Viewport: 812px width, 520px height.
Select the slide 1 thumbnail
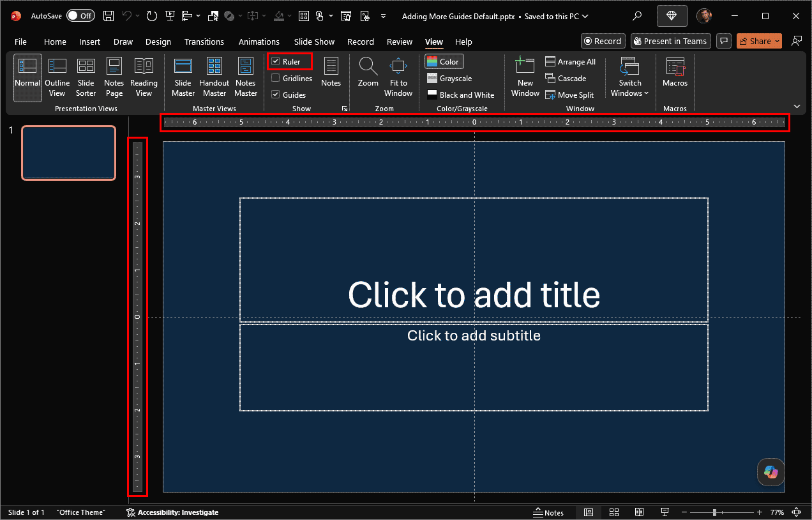(69, 153)
